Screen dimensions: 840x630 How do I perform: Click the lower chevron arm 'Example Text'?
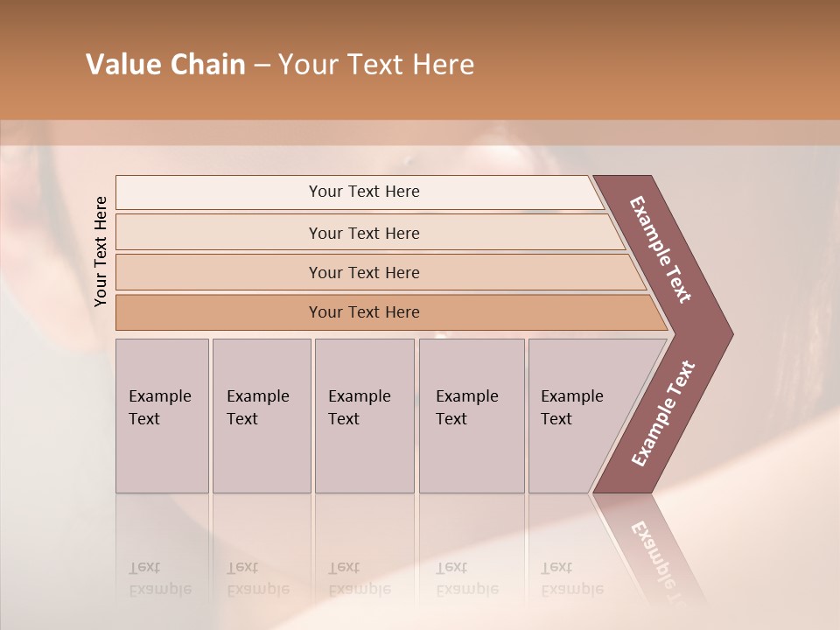point(663,414)
